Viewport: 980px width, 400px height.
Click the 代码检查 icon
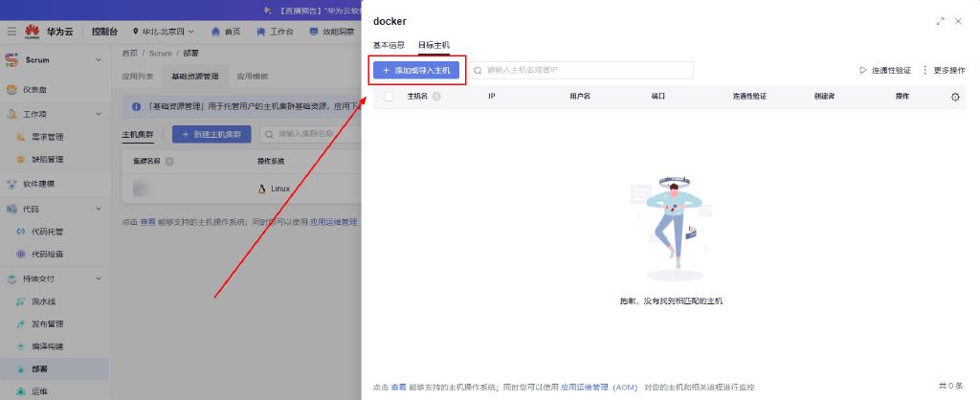(21, 255)
